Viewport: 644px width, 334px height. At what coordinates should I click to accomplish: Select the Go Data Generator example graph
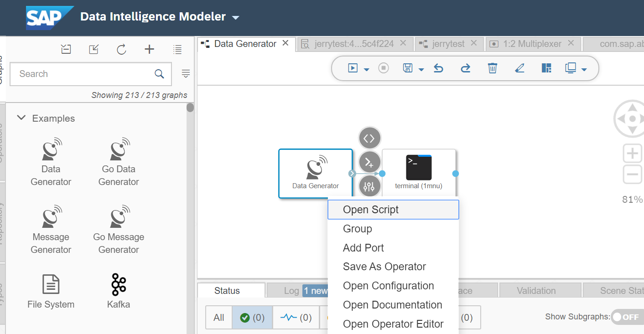[x=119, y=162]
